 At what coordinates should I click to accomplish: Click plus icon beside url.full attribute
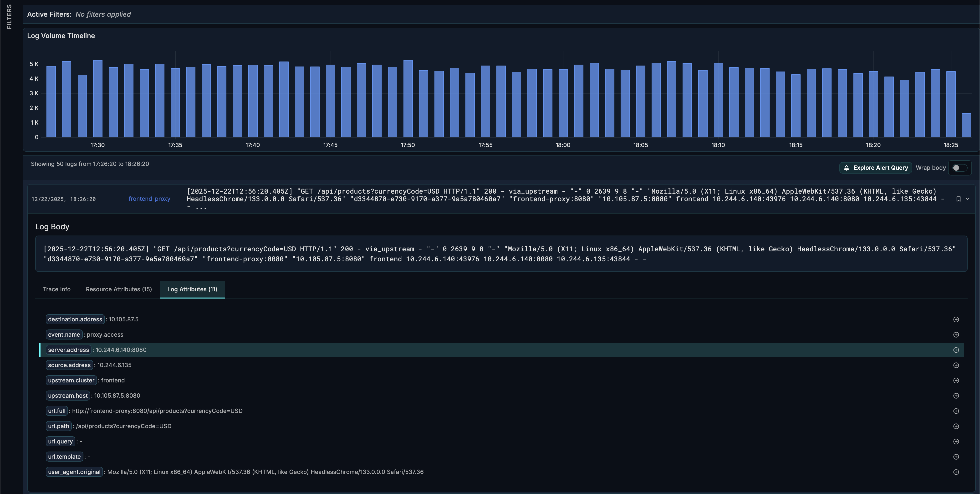click(956, 411)
